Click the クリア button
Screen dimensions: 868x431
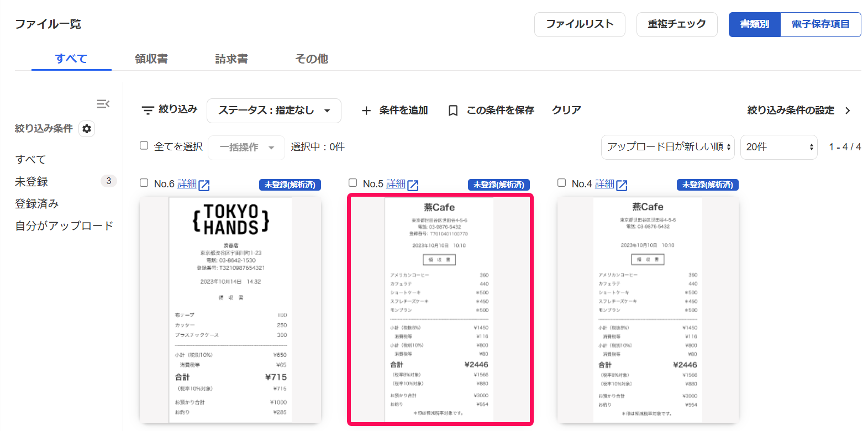(x=566, y=111)
